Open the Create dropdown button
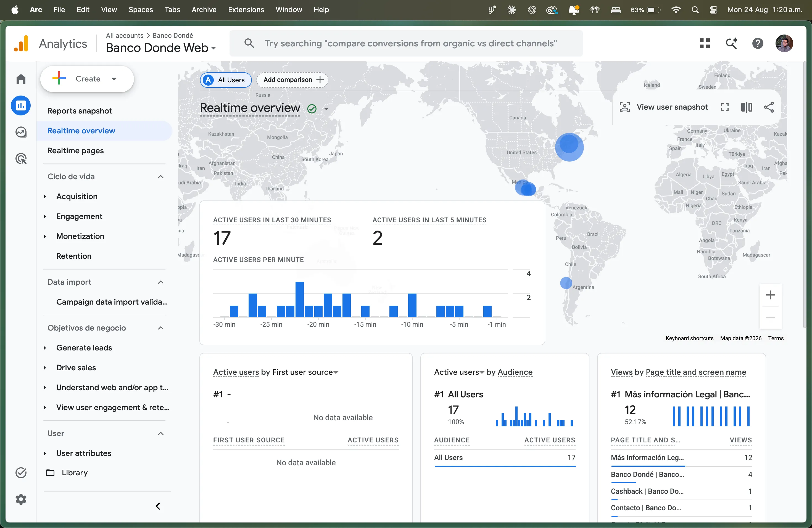Screen dimensions: 812x528 87,79
